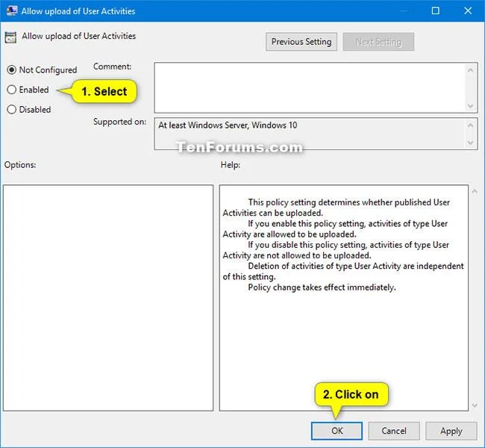Click the Help pane scroll up arrow

point(475,191)
